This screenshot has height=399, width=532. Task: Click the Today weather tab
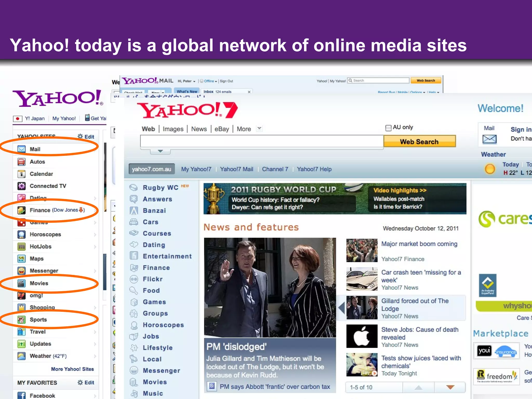point(510,164)
